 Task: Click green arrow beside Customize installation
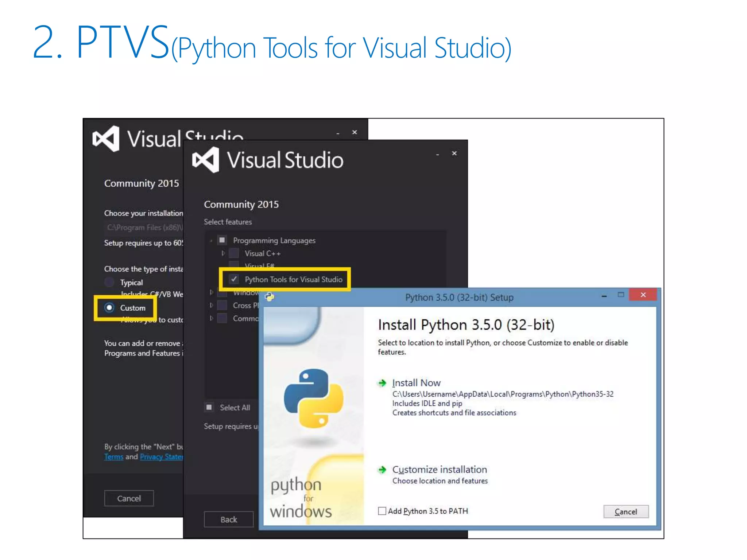point(382,470)
